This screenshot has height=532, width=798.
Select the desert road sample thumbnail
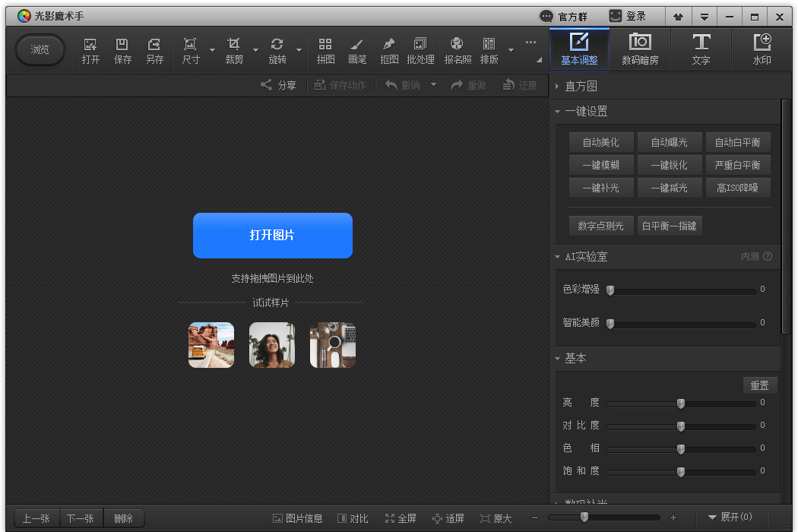coord(211,345)
